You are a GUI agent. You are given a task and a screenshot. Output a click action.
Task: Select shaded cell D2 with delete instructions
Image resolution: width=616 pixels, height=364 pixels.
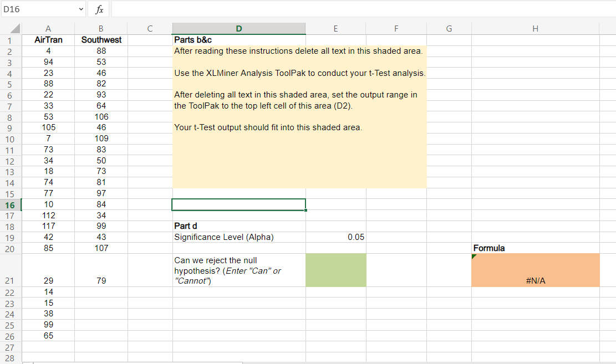click(239, 51)
